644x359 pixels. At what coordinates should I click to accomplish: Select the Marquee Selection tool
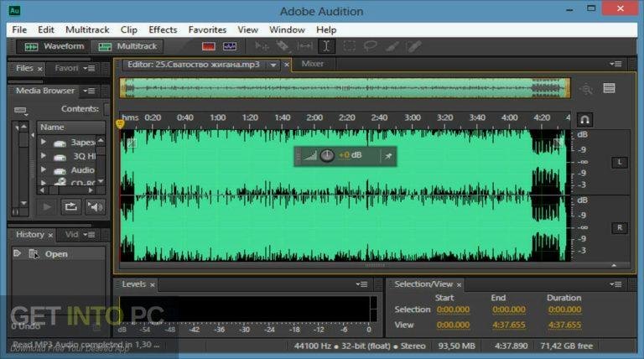(x=349, y=46)
